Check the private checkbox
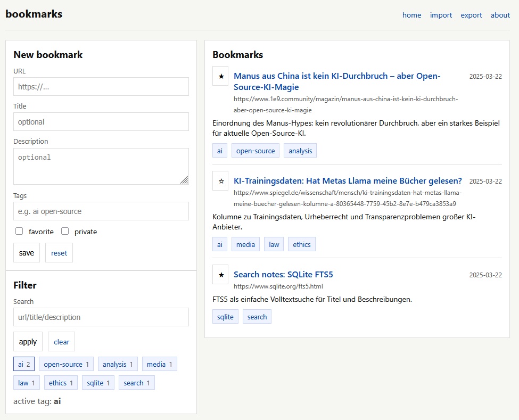 tap(65, 232)
